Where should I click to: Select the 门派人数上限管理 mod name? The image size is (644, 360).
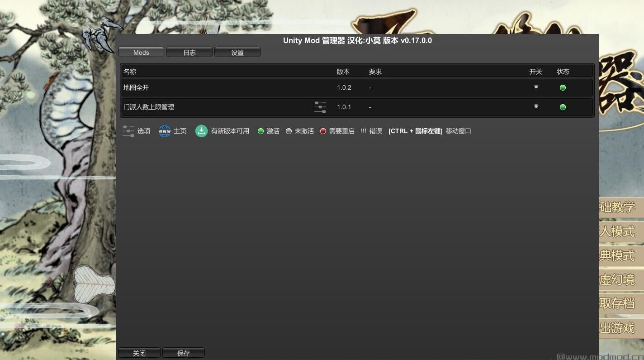click(x=149, y=107)
